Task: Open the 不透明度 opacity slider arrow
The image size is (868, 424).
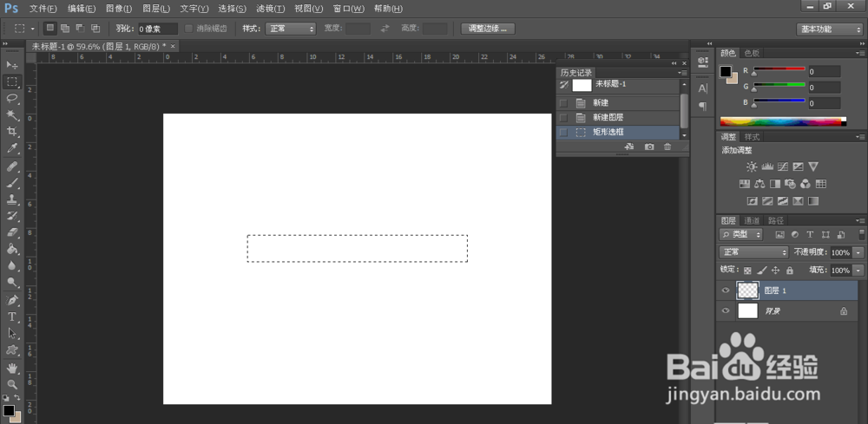Action: (858, 252)
